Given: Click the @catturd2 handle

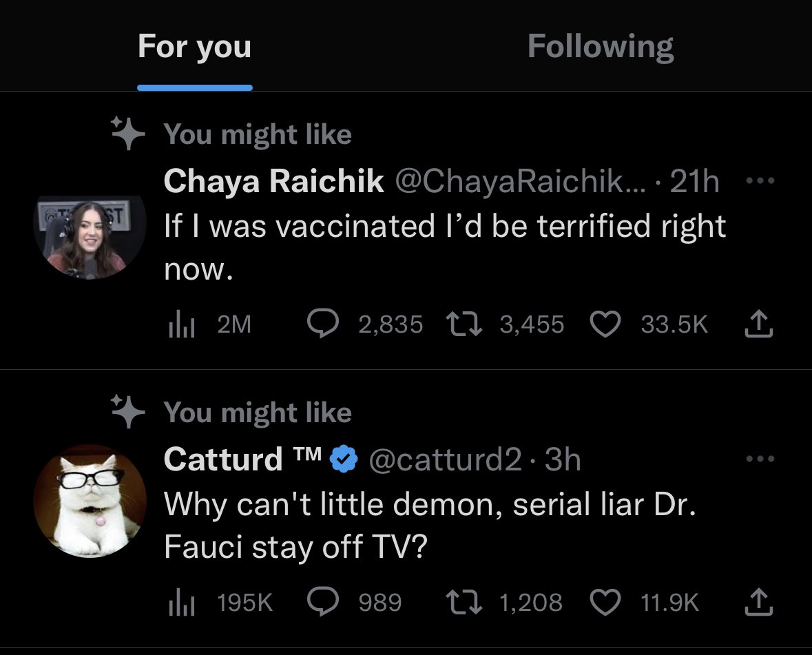Looking at the screenshot, I should [x=446, y=459].
